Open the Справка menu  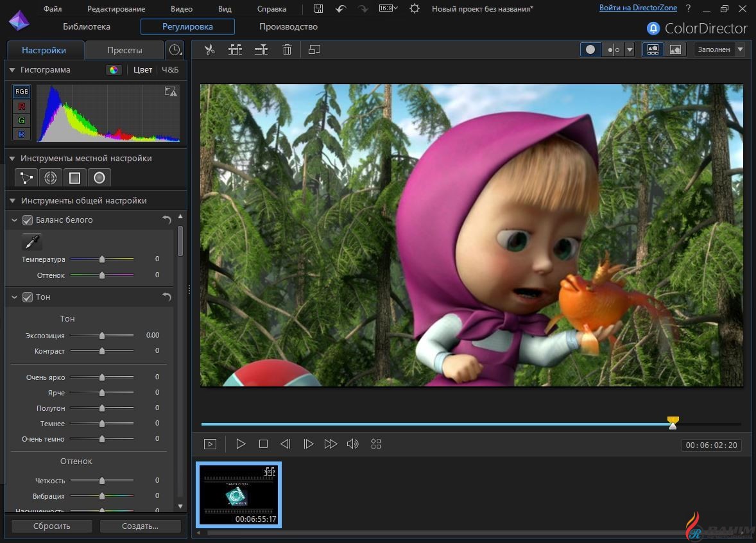[271, 9]
